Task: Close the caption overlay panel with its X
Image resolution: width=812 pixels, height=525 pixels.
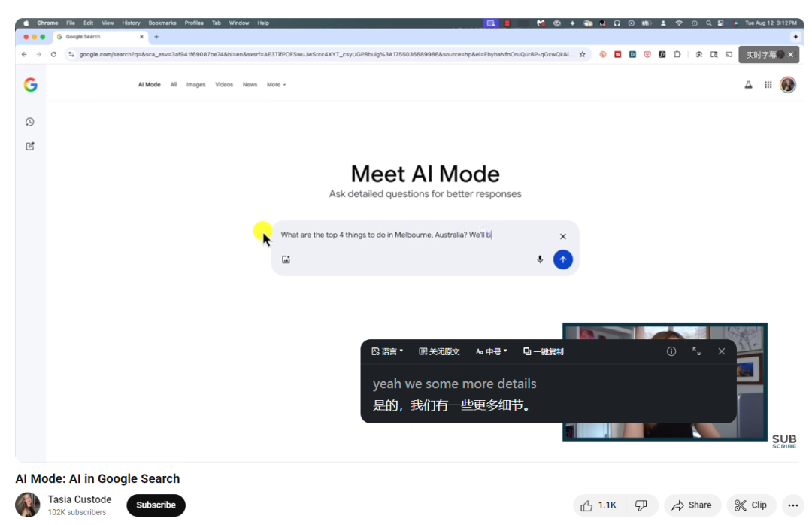Action: (x=721, y=351)
